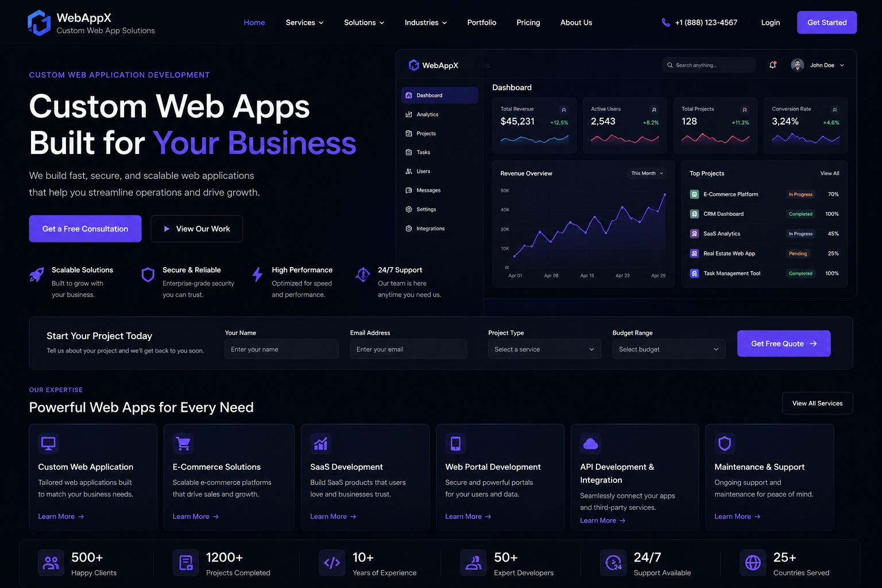Click the code brackets Years of Experience icon

(332, 563)
